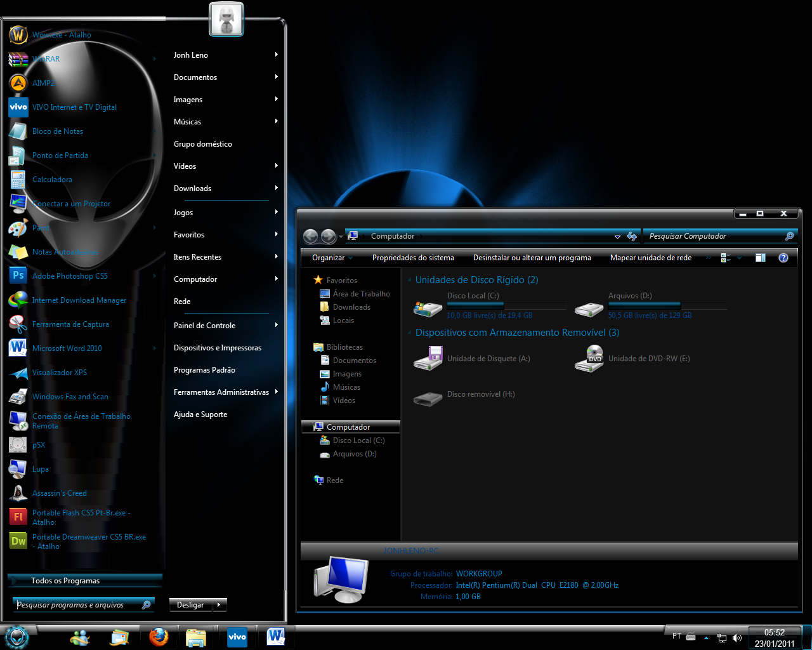Click the Disco Local (C:) capacity bar

coord(506,305)
